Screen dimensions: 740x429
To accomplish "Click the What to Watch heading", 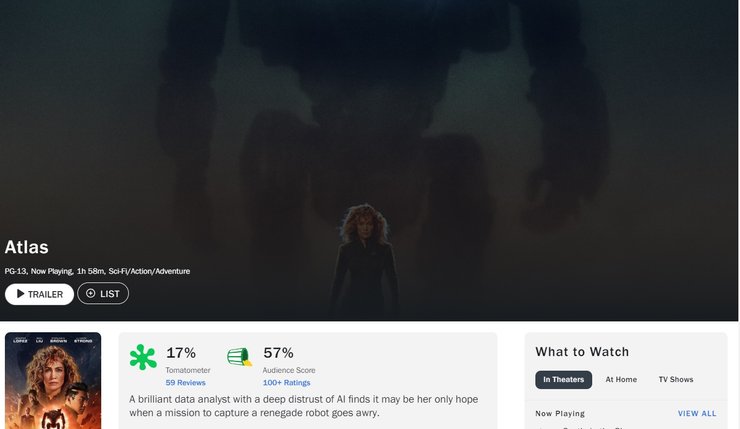I will [x=582, y=352].
